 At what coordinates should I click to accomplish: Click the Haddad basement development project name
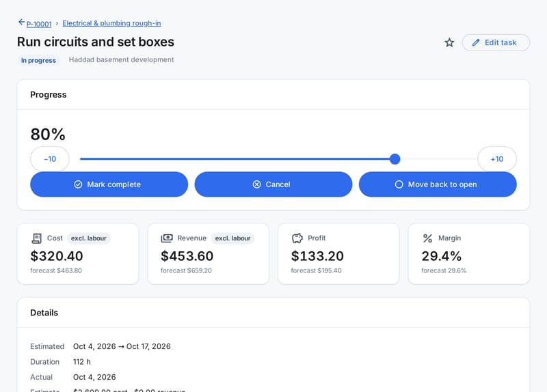pyautogui.click(x=122, y=59)
